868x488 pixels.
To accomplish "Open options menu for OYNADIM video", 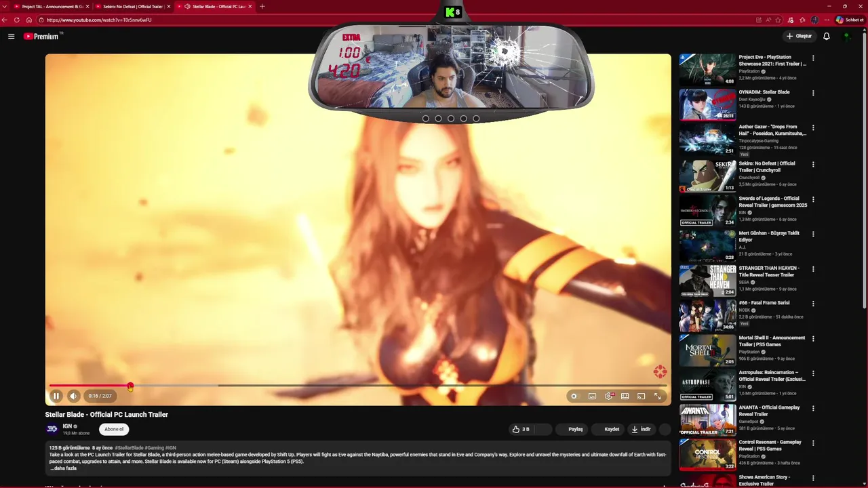I will point(813,93).
